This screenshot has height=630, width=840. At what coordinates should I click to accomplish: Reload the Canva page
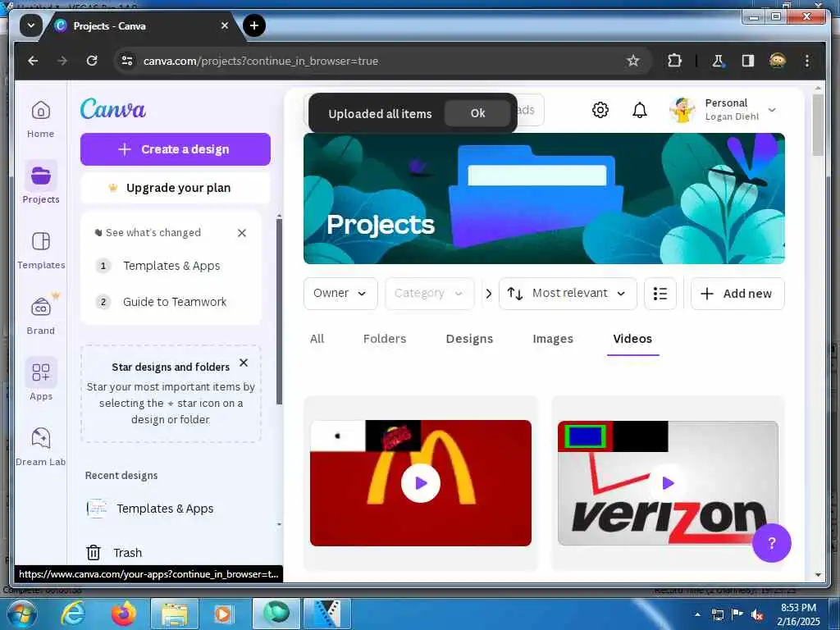[x=92, y=61]
